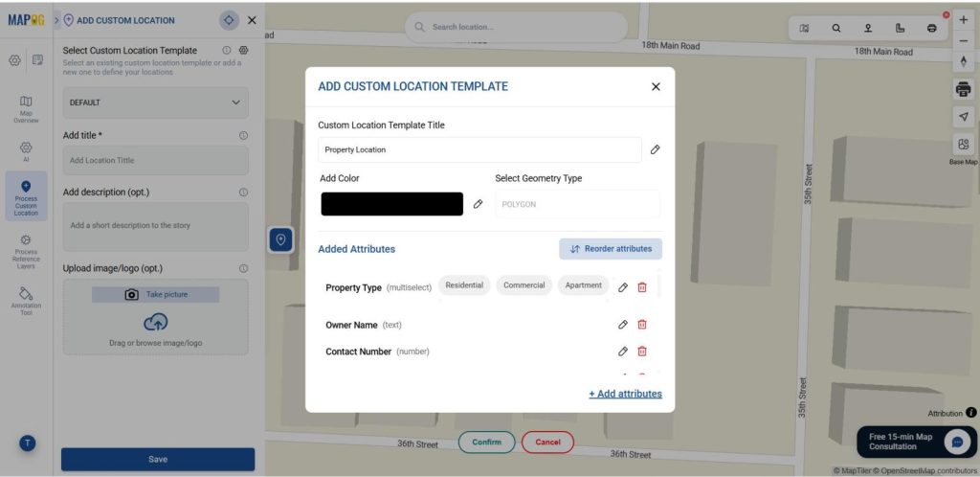The width and height of the screenshot is (980, 477).
Task: Zoom in the map with plus button
Action: click(963, 20)
